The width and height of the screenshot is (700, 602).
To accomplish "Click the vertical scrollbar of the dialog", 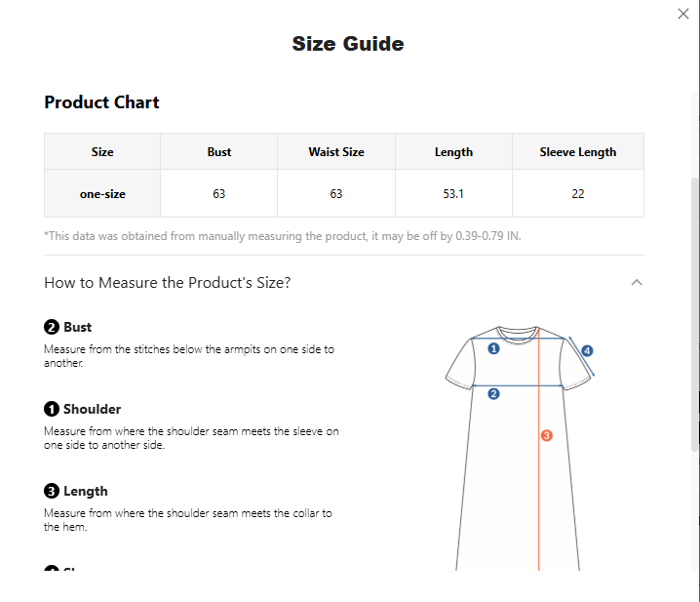I will coord(695,314).
